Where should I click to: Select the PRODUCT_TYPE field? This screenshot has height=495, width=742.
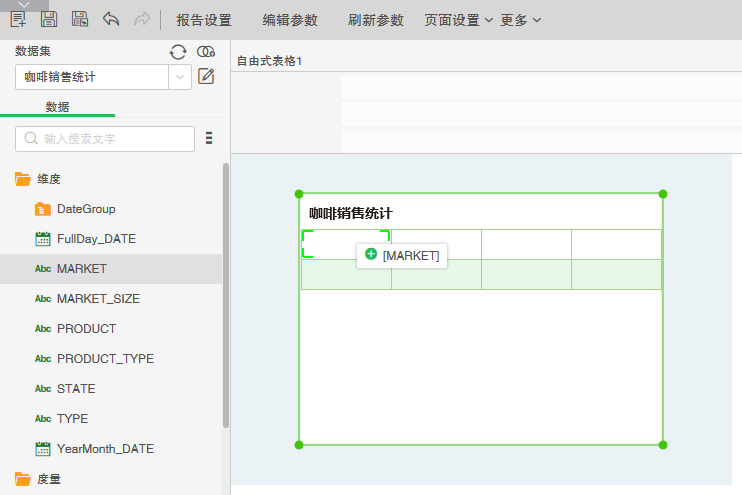[x=105, y=358]
